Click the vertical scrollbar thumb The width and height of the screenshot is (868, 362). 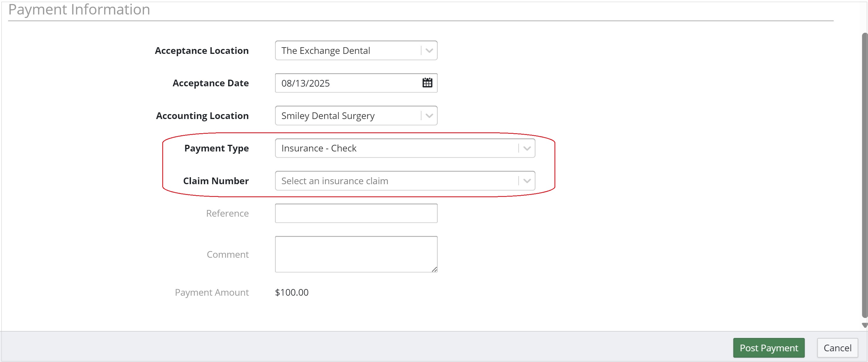(865, 175)
